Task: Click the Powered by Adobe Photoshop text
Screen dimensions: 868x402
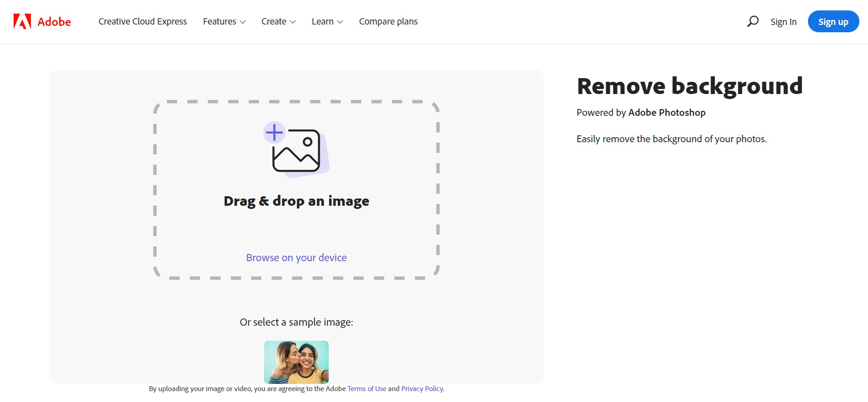Action: pos(641,113)
